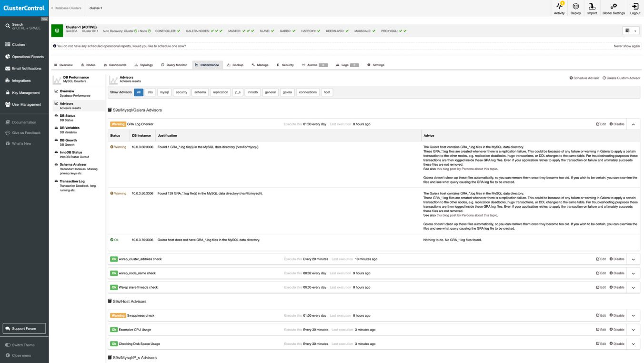Disable the Excessive CPU Usage advisor
This screenshot has width=644, height=363.
coord(617,329)
